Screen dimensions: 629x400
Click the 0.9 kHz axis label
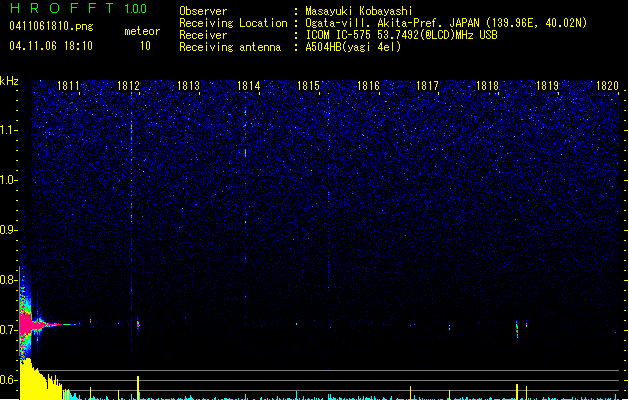(x=8, y=230)
